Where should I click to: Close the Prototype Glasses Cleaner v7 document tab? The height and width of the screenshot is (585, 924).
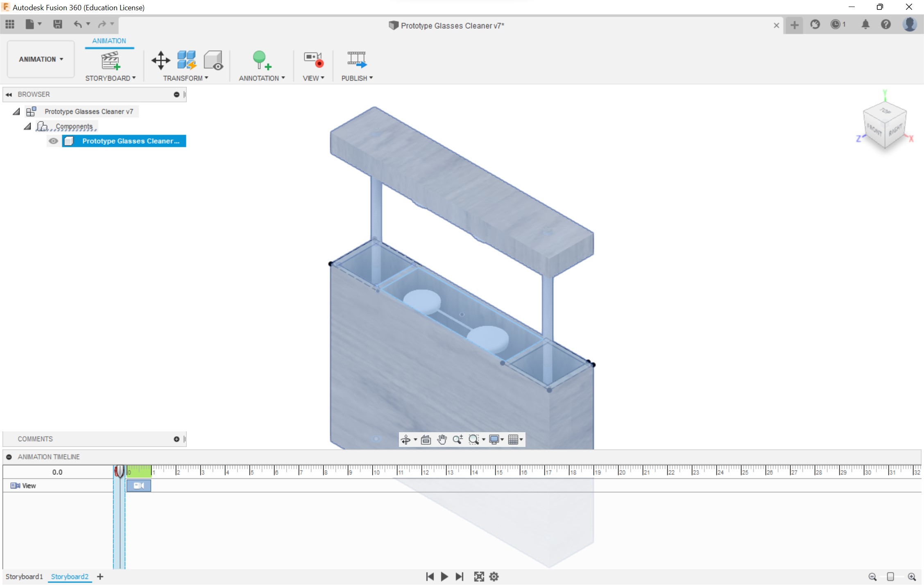[776, 25]
